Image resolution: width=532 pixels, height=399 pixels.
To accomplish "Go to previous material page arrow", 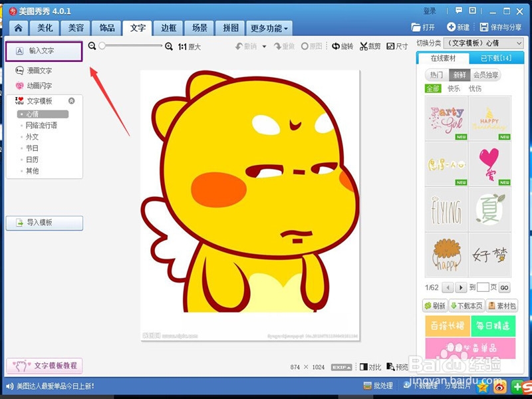I will click(448, 288).
